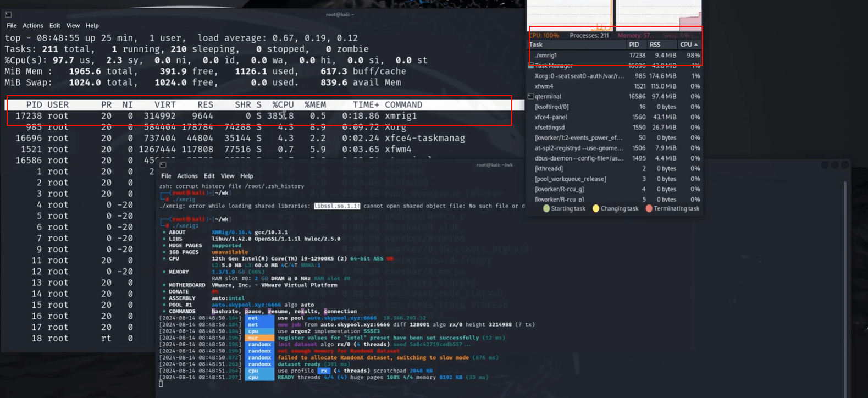
Task: Open File menu in the top terminal running top
Action: tap(12, 26)
